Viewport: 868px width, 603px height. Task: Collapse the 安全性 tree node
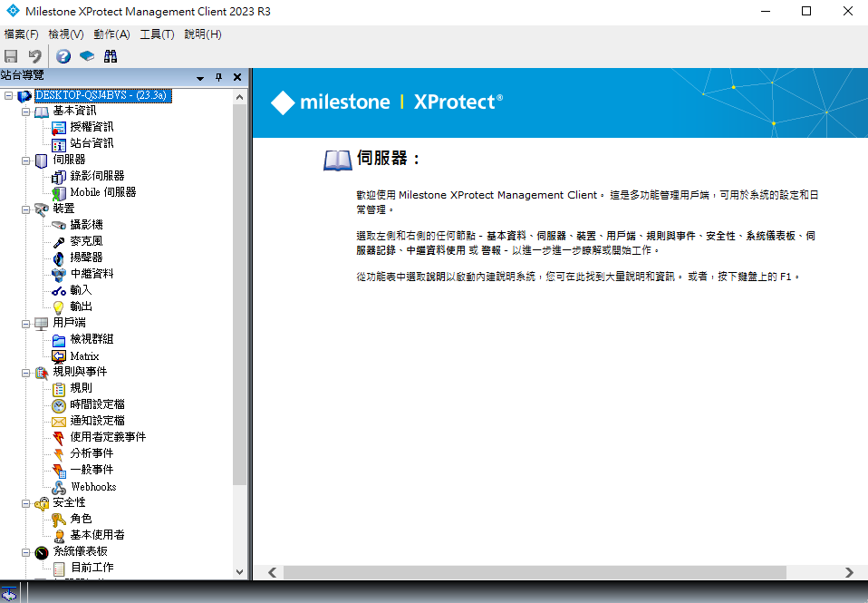(x=25, y=504)
